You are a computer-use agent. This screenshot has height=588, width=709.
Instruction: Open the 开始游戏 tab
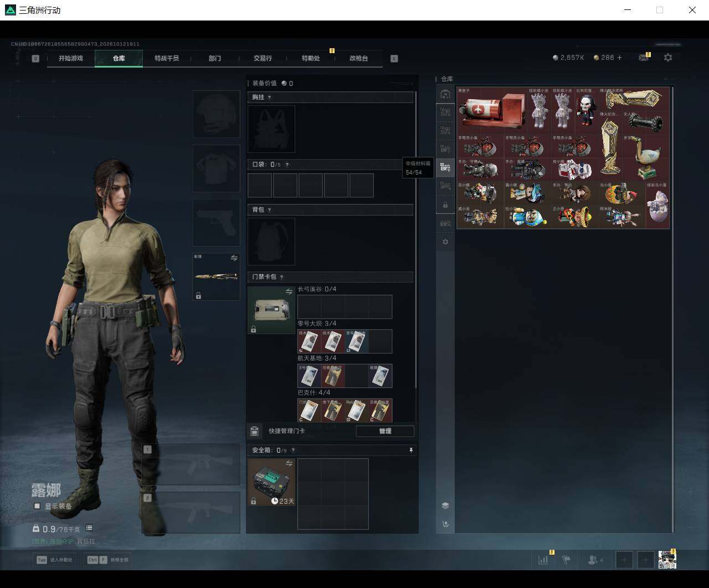pos(71,58)
